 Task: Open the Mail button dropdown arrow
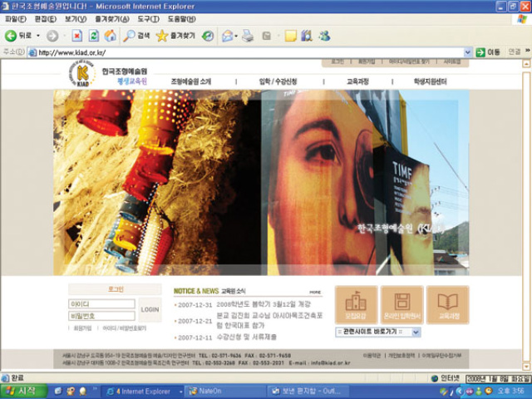click(236, 36)
